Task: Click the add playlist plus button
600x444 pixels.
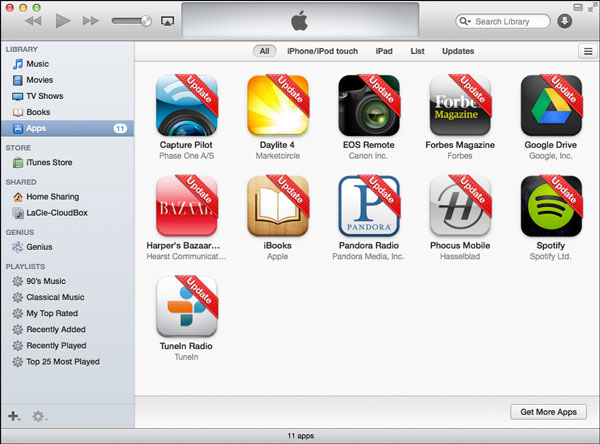Action: [14, 416]
